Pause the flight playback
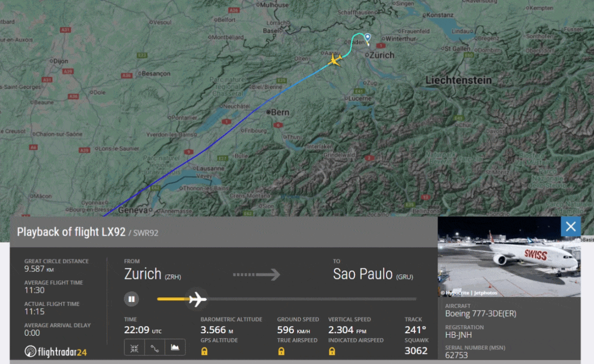The image size is (594, 364). click(x=131, y=299)
